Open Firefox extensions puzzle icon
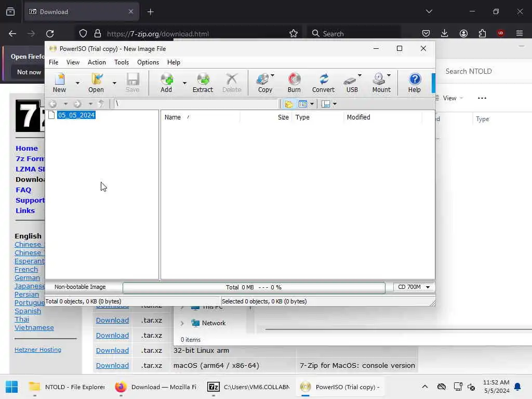This screenshot has width=532, height=399. 482,33
